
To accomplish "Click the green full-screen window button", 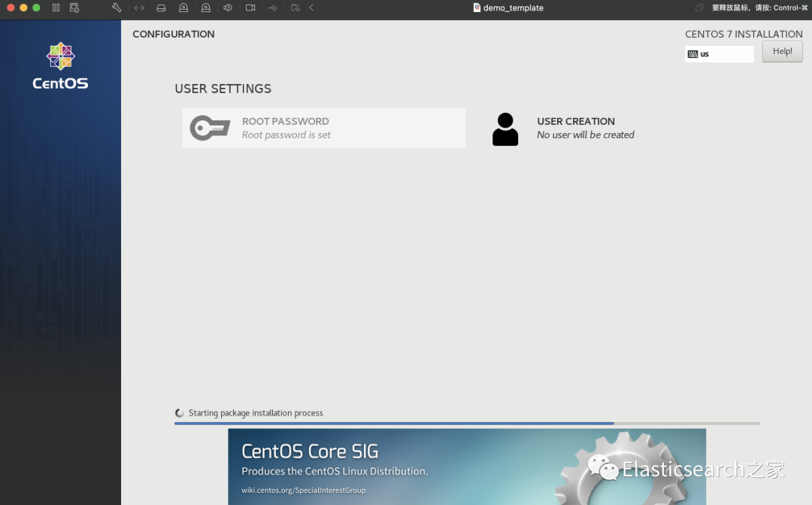I will (36, 8).
